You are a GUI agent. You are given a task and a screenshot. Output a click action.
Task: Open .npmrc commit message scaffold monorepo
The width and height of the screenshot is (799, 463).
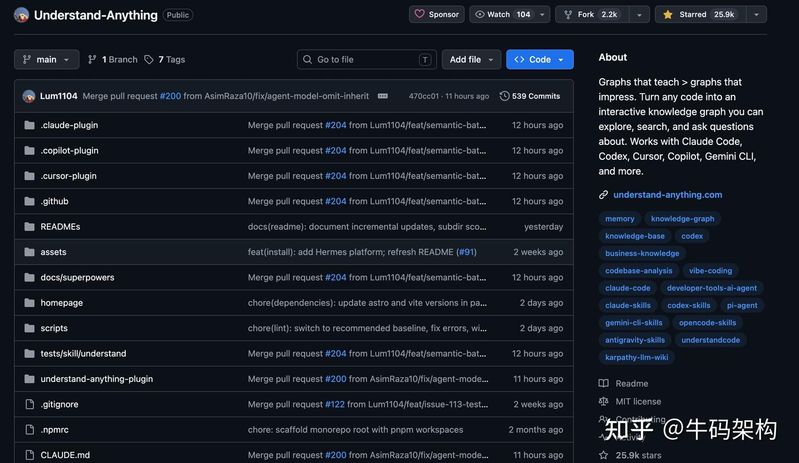(x=355, y=429)
